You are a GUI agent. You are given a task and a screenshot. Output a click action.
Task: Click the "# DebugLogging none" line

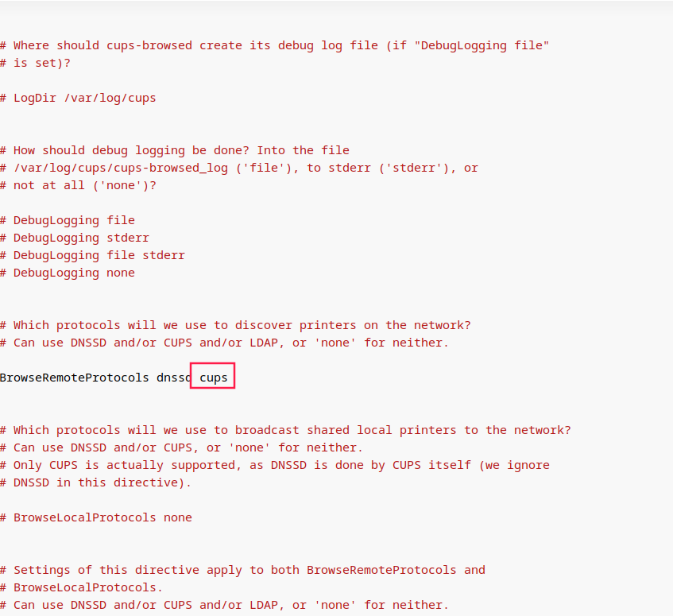coord(68,273)
